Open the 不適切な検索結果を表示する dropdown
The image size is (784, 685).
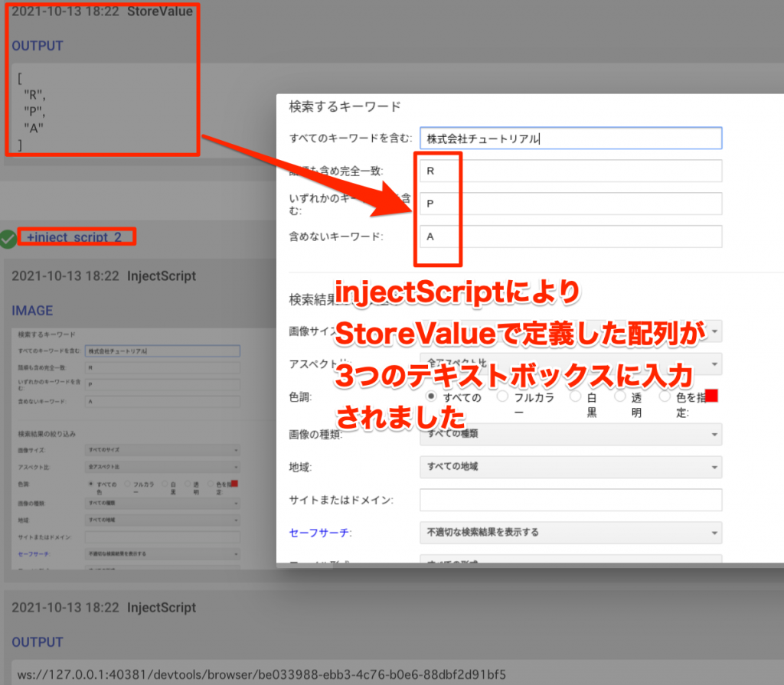click(x=571, y=533)
